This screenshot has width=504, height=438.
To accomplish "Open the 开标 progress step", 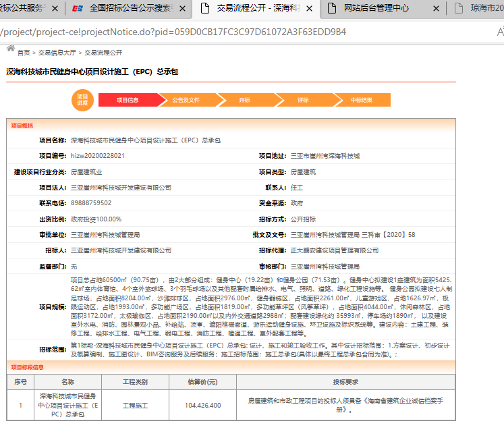I will click(244, 100).
